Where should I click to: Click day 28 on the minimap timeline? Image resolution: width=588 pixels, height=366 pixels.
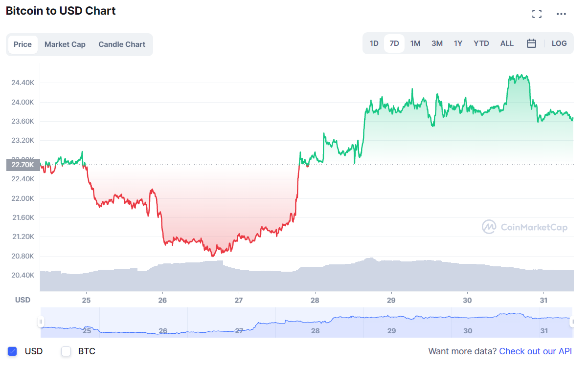click(315, 330)
